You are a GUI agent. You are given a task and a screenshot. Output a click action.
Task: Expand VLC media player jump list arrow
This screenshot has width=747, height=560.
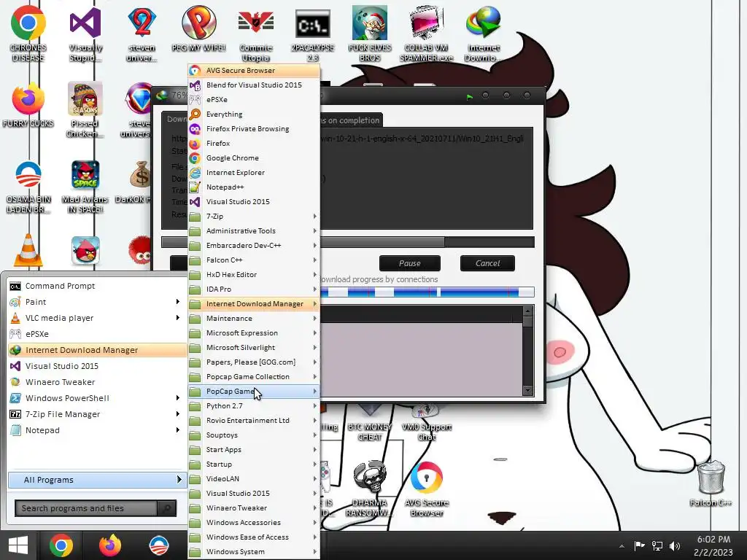pyautogui.click(x=178, y=318)
